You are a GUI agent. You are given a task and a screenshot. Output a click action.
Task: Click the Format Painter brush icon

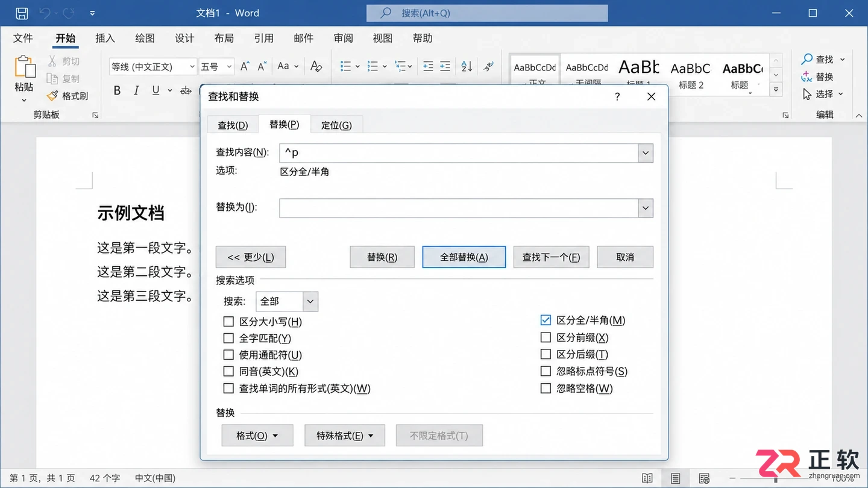(52, 96)
